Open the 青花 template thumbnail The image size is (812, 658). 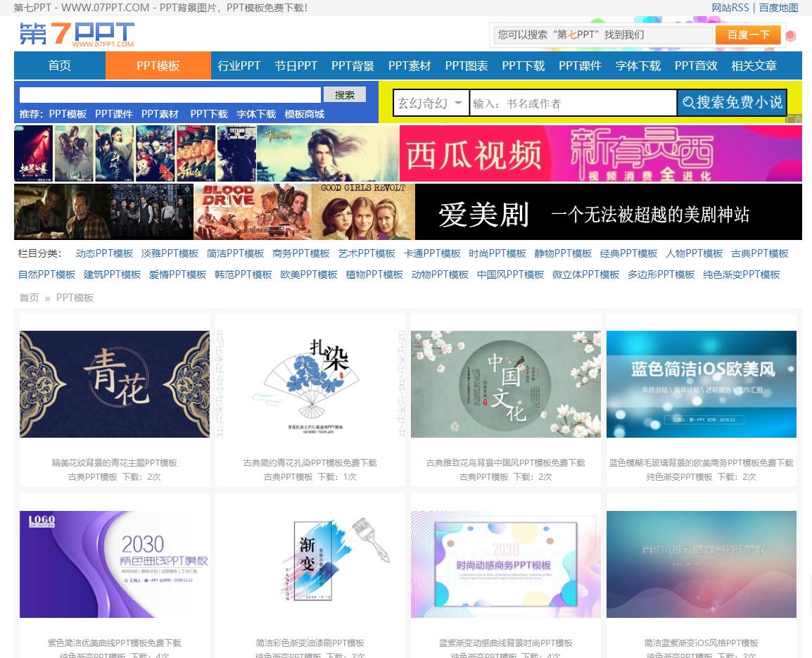(115, 384)
